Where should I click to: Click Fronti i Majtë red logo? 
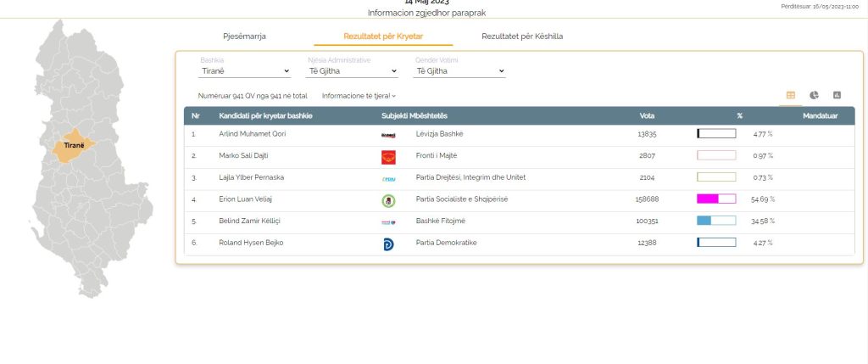[x=388, y=157]
